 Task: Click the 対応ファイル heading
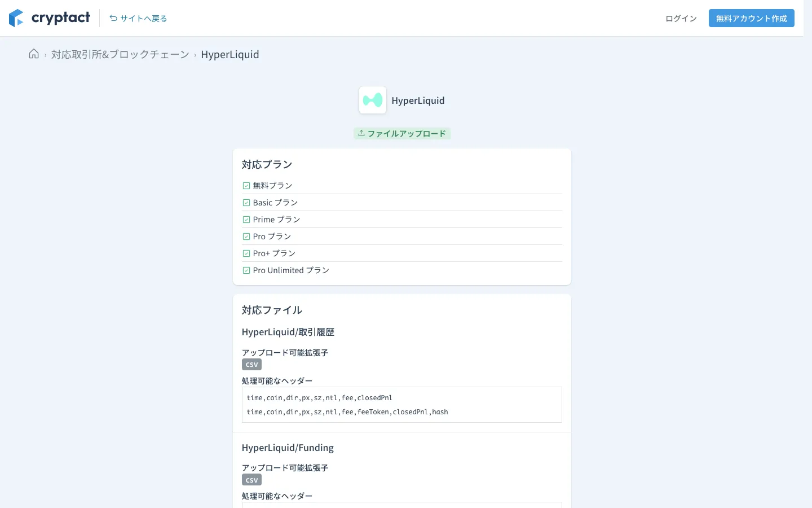tap(272, 310)
